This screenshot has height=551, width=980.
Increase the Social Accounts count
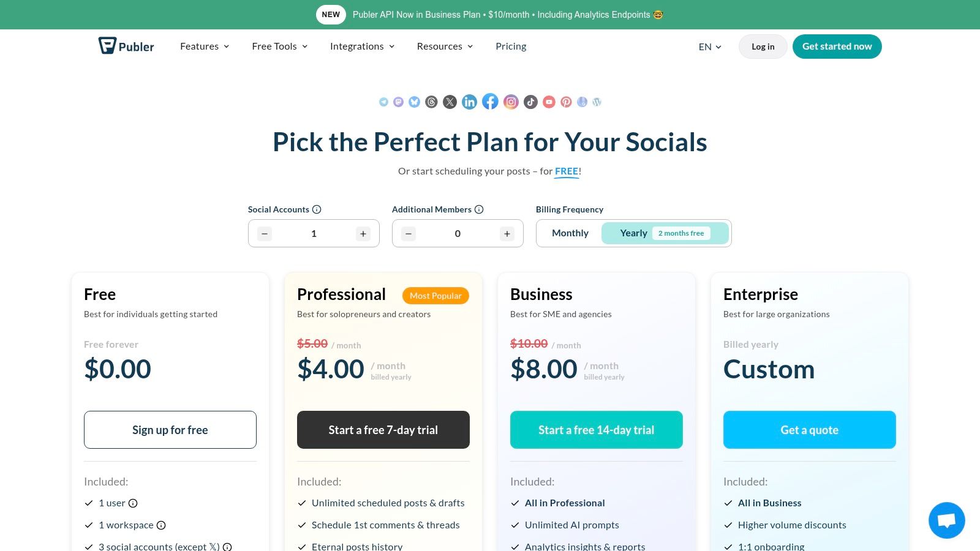pos(363,234)
